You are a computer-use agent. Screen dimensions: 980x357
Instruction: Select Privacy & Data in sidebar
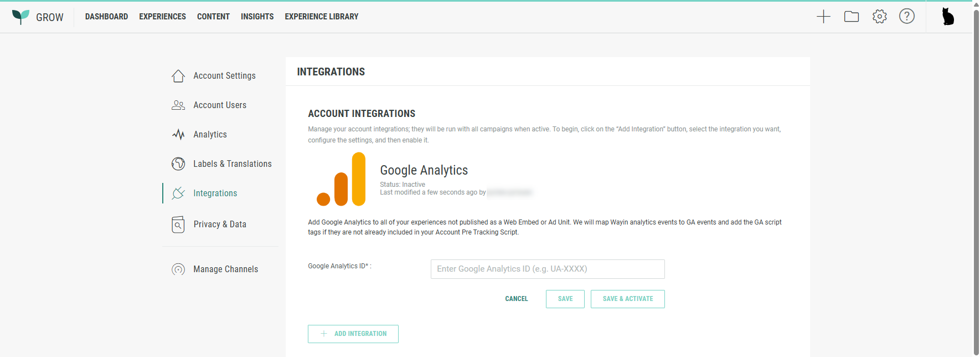[219, 225]
